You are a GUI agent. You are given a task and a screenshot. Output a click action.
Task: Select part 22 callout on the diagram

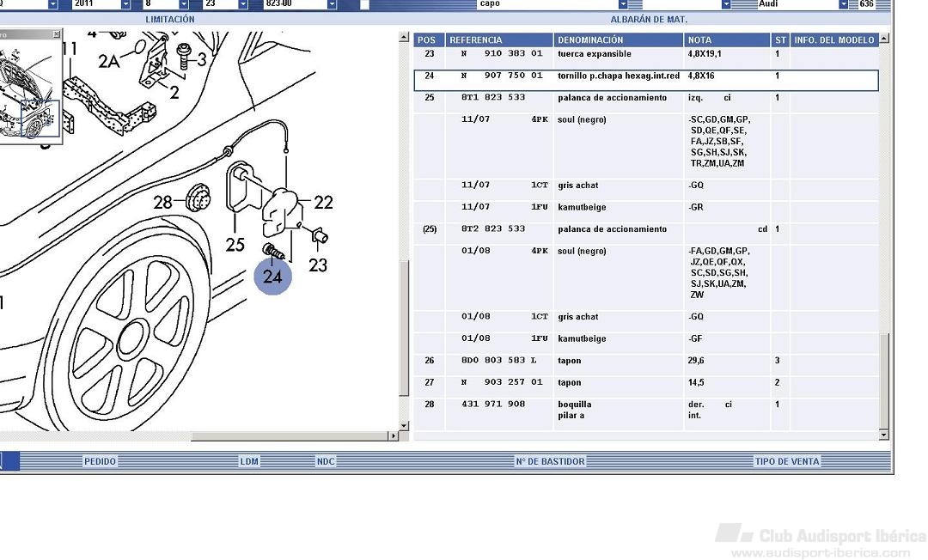pyautogui.click(x=323, y=203)
